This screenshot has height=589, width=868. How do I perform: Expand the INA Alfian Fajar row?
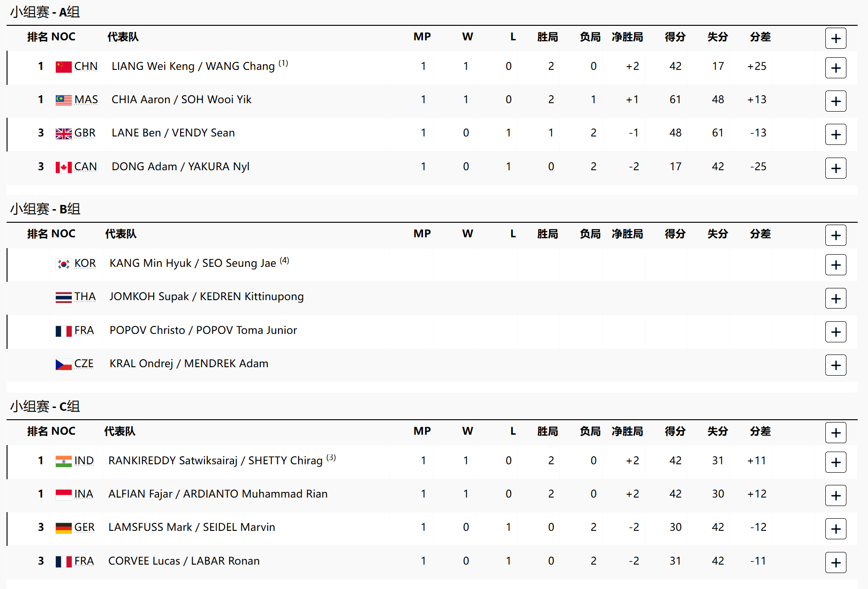click(836, 496)
